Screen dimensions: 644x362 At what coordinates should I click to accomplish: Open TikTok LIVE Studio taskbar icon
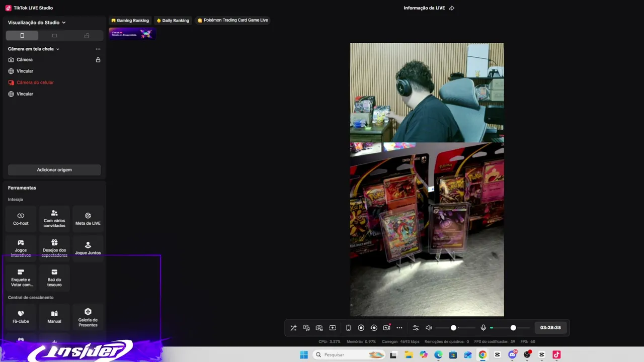(x=556, y=355)
